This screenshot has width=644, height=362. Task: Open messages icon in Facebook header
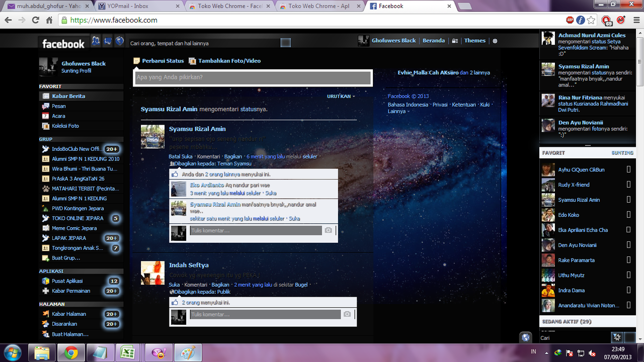pos(108,41)
